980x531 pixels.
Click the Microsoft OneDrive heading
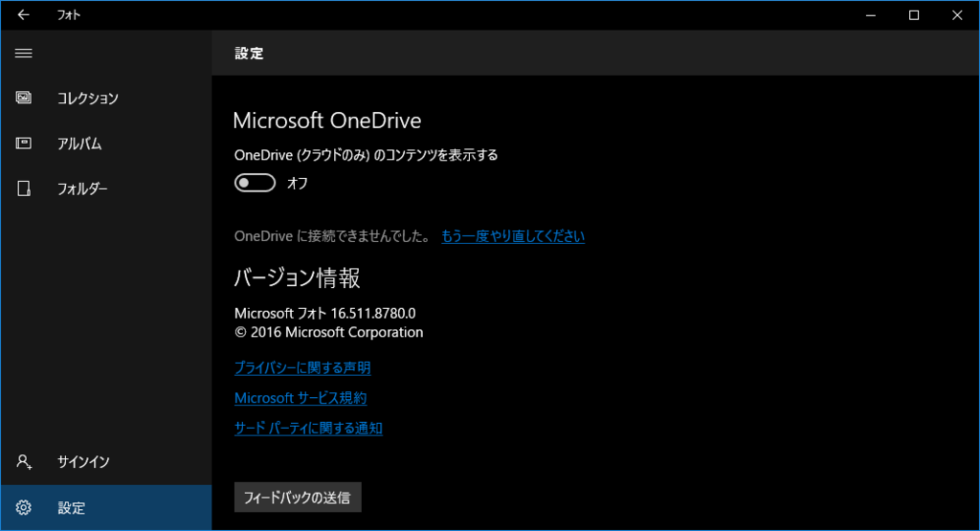[327, 120]
